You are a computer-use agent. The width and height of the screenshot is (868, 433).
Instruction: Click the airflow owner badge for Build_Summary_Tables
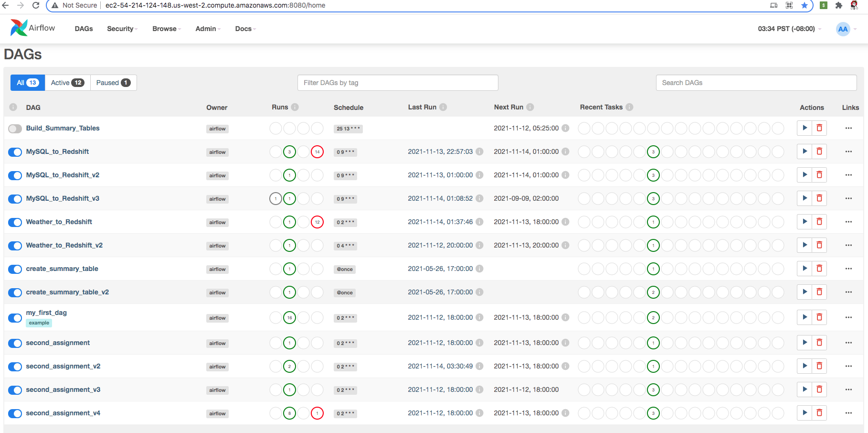[x=217, y=129]
